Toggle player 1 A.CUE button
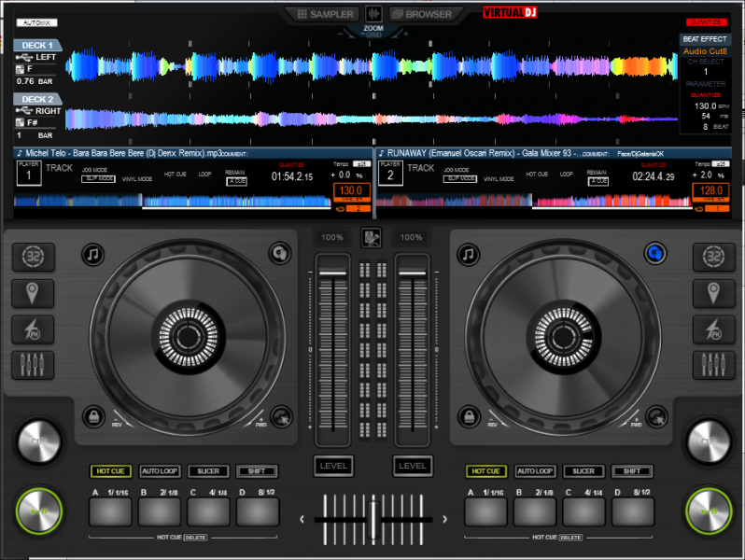This screenshot has height=560, width=745. click(236, 181)
